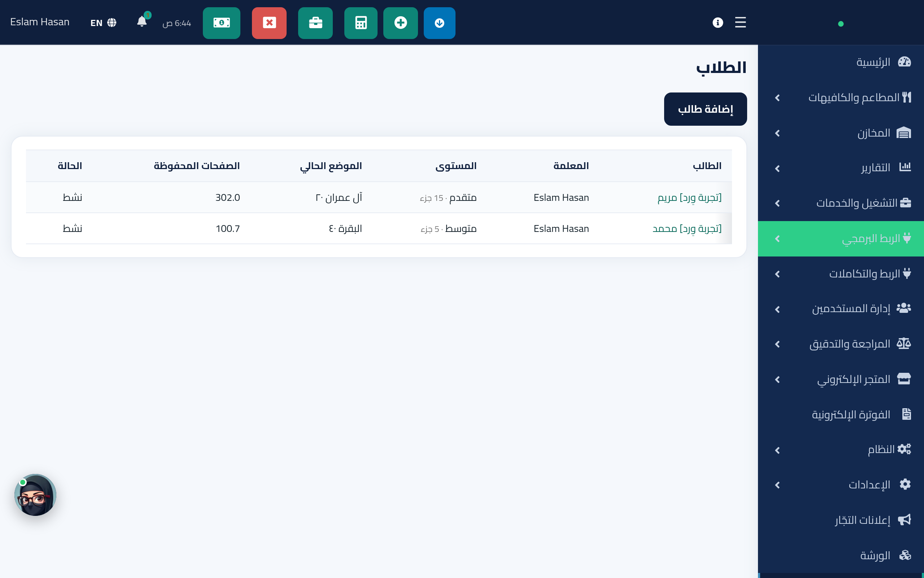Open المخازن menu item
Screen dimensions: 924x578
coord(841,133)
